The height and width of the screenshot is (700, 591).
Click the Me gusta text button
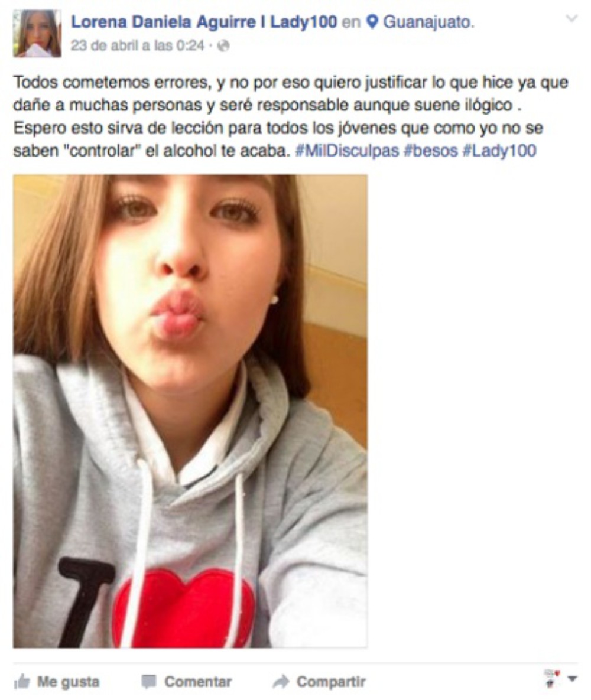pos(68,682)
